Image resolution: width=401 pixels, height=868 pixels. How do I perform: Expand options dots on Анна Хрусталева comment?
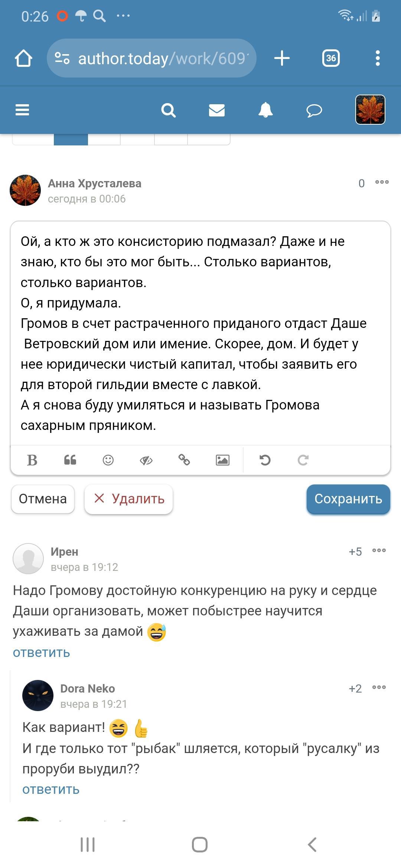pos(382,182)
